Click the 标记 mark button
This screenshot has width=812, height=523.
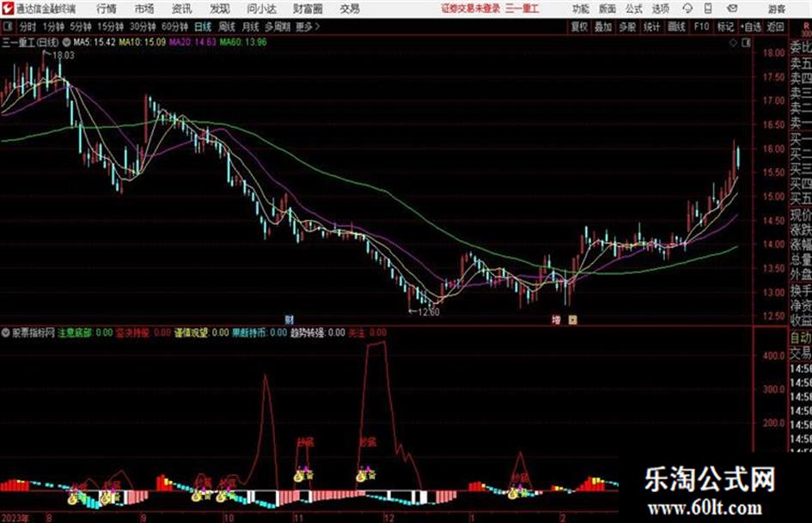point(725,27)
